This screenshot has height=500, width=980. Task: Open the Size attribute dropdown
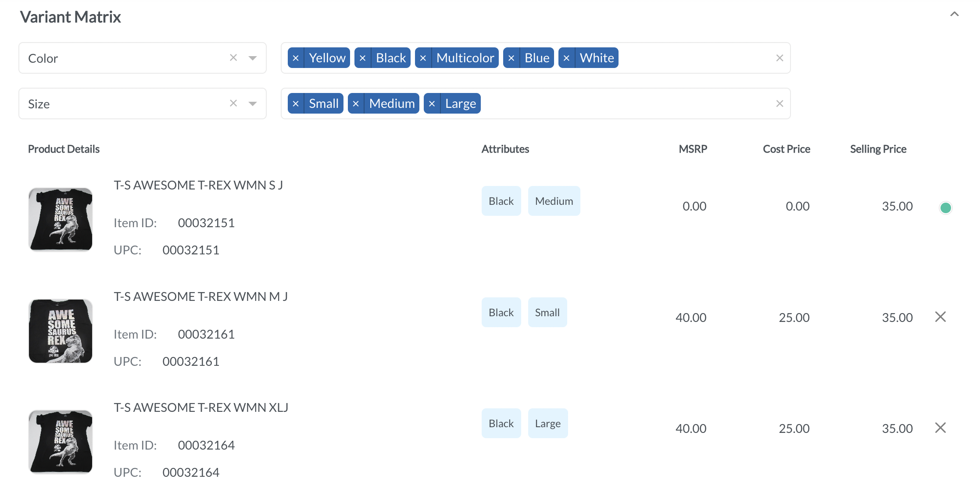[x=253, y=104]
